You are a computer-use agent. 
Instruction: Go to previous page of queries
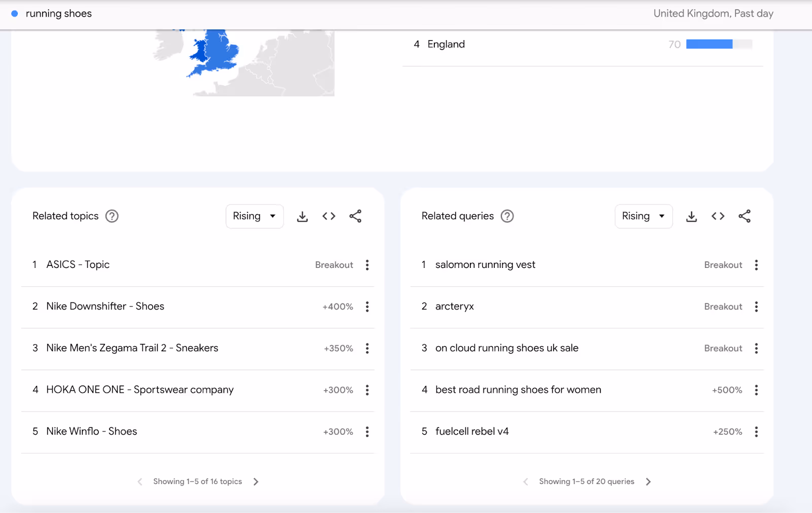click(526, 482)
